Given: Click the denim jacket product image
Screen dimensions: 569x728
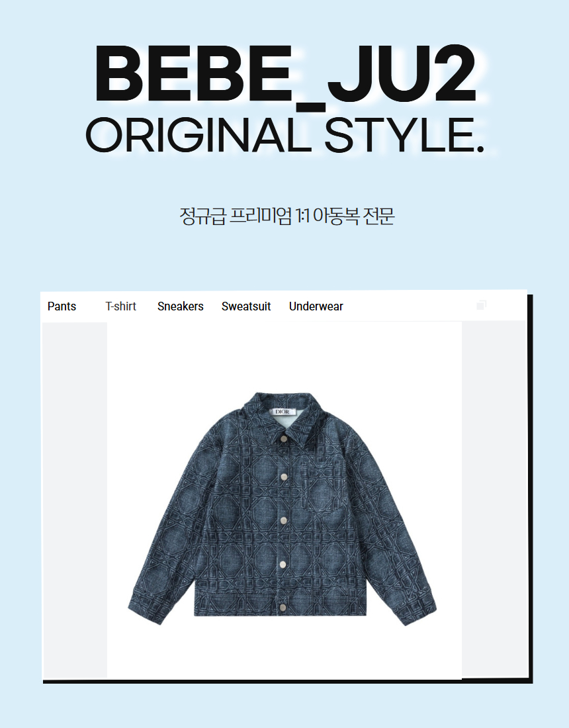Looking at the screenshot, I should point(282,509).
